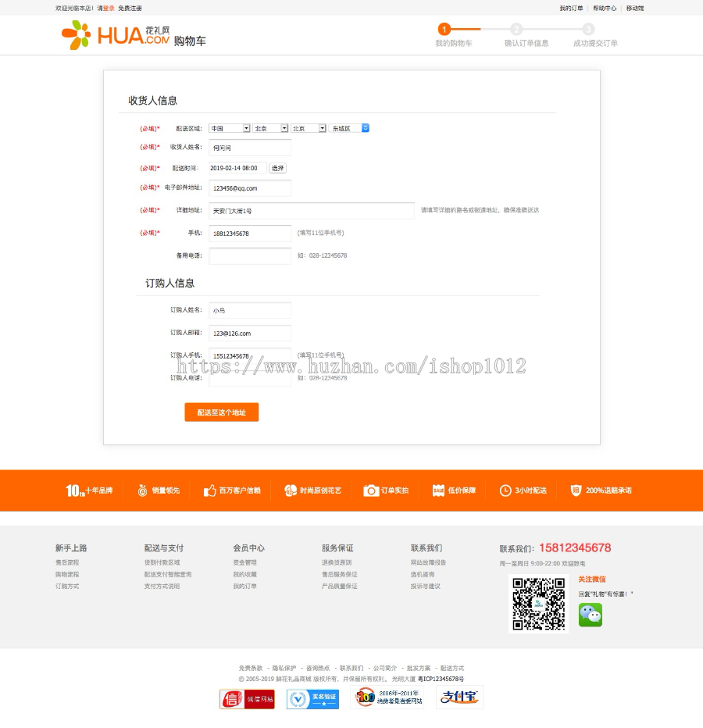
Task: Click the 支付宝 Alipay badge at bottom
Action: click(459, 698)
